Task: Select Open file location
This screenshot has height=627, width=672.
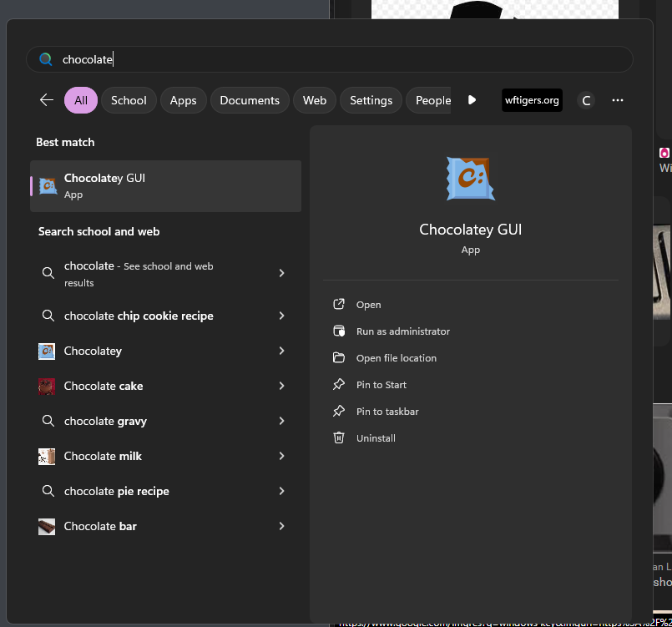Action: 396,358
